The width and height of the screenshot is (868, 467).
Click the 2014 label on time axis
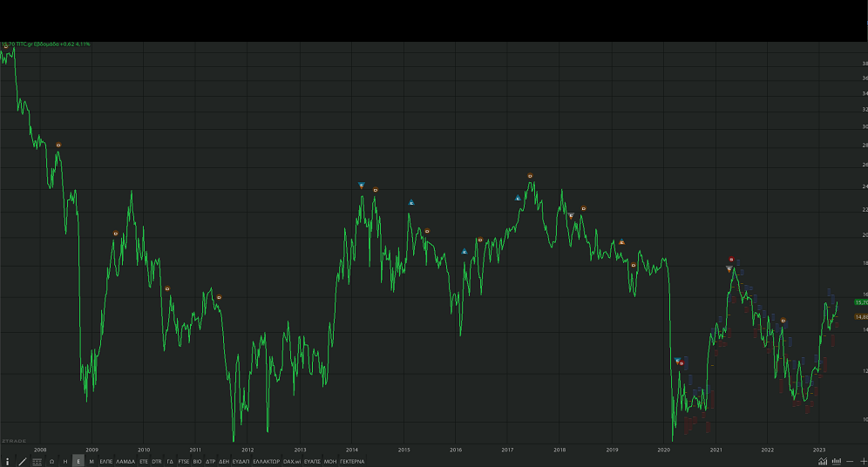click(x=352, y=450)
